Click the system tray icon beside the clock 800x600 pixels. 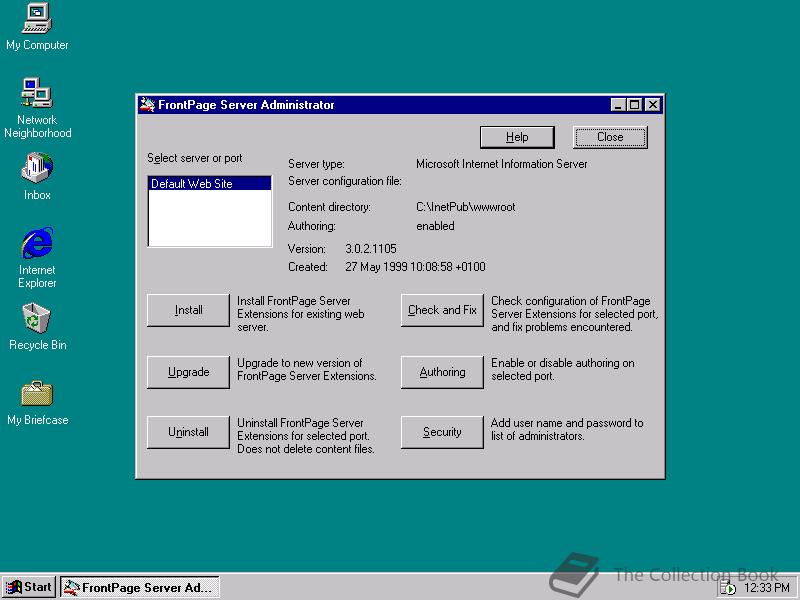click(728, 588)
